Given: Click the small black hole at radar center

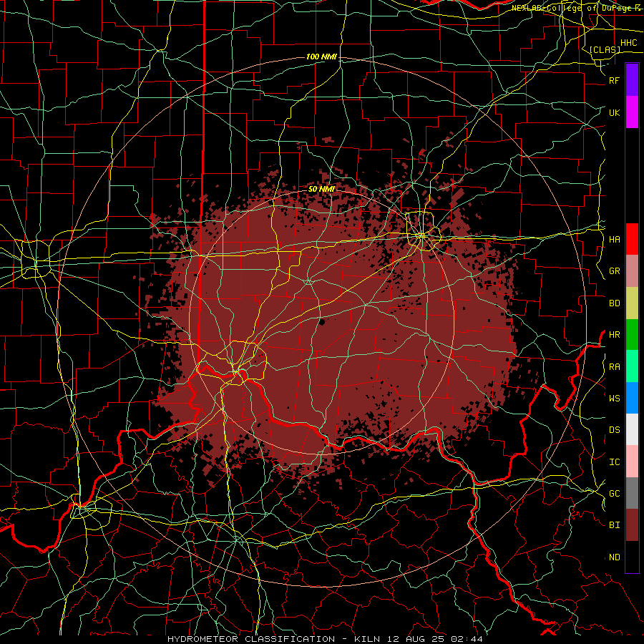Looking at the screenshot, I should (321, 322).
